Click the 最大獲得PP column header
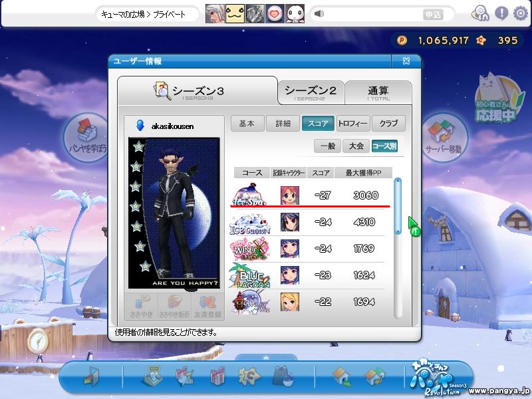Screen dimensions: 532x399 tap(363, 173)
